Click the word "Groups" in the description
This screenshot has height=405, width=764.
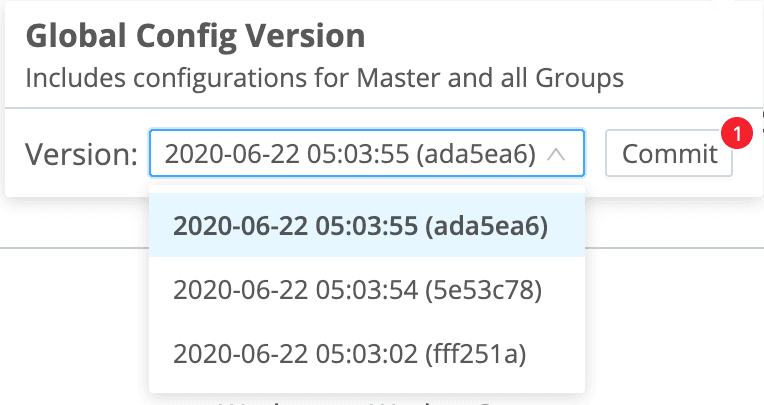589,77
